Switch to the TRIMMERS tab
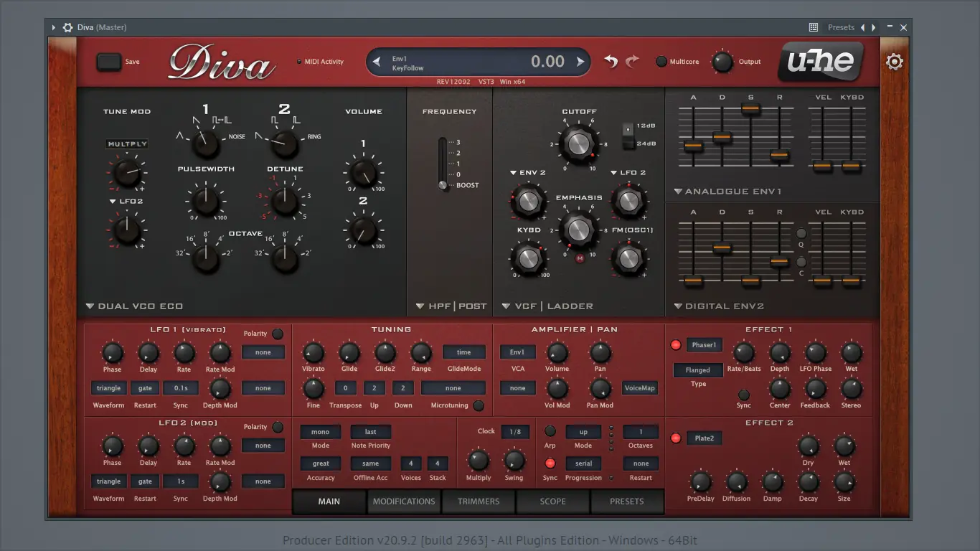 (479, 501)
